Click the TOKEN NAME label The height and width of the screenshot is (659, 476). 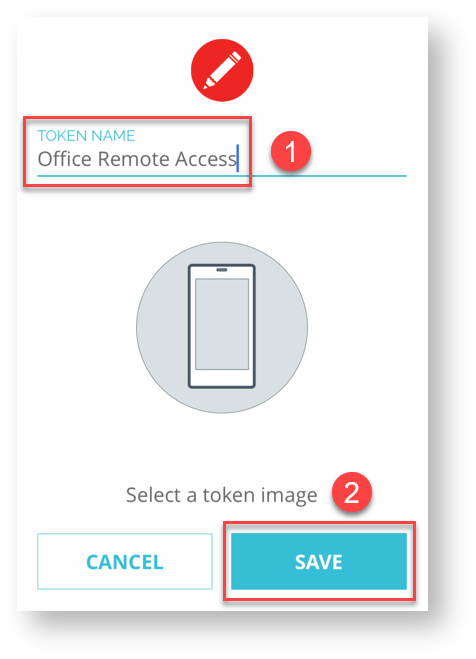click(x=86, y=135)
